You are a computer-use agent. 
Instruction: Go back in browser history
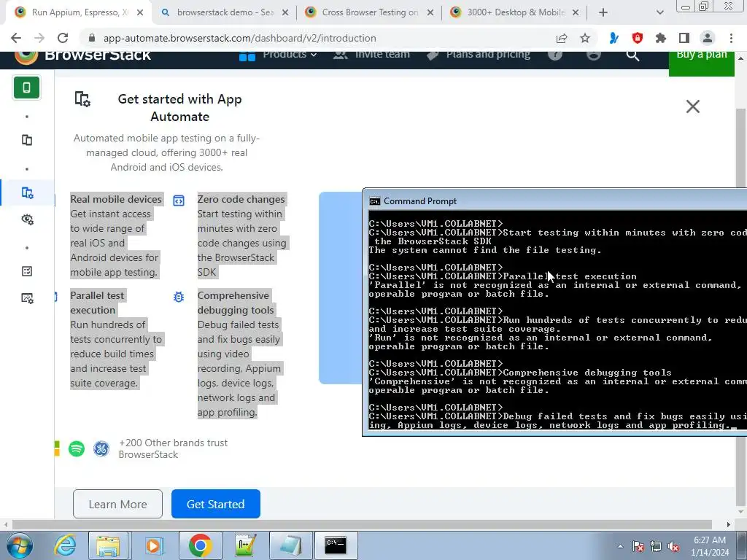(x=16, y=38)
